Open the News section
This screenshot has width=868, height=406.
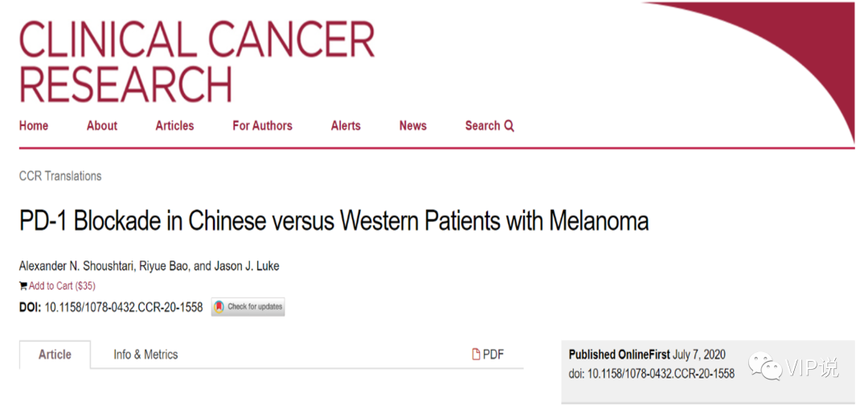point(412,126)
